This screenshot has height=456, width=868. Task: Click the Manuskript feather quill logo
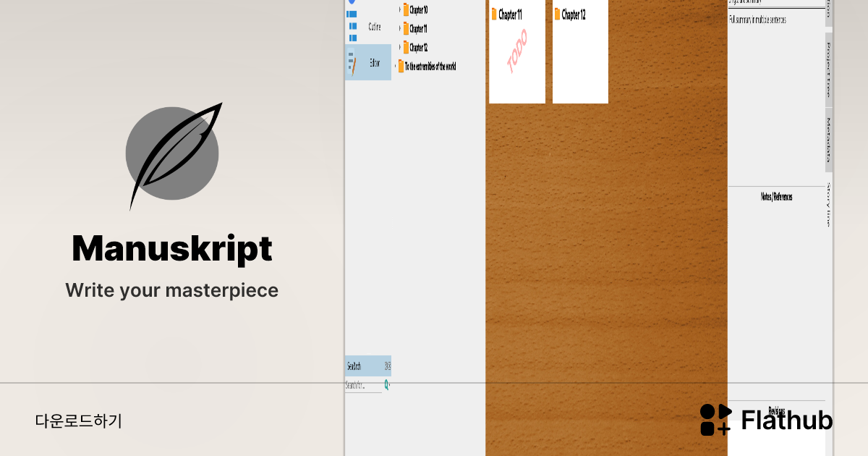pos(172,154)
